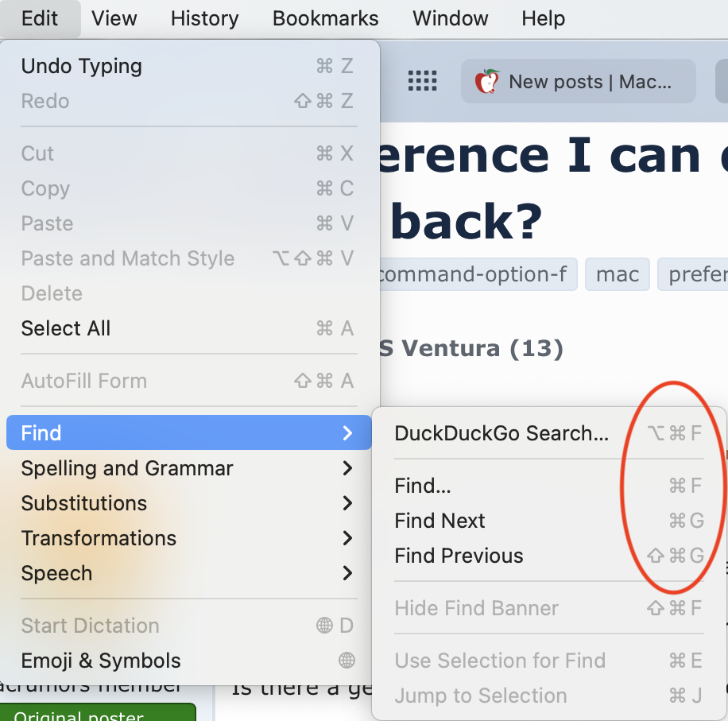Choose Find Previous
Screen dimensions: 728x721
pyautogui.click(x=459, y=556)
